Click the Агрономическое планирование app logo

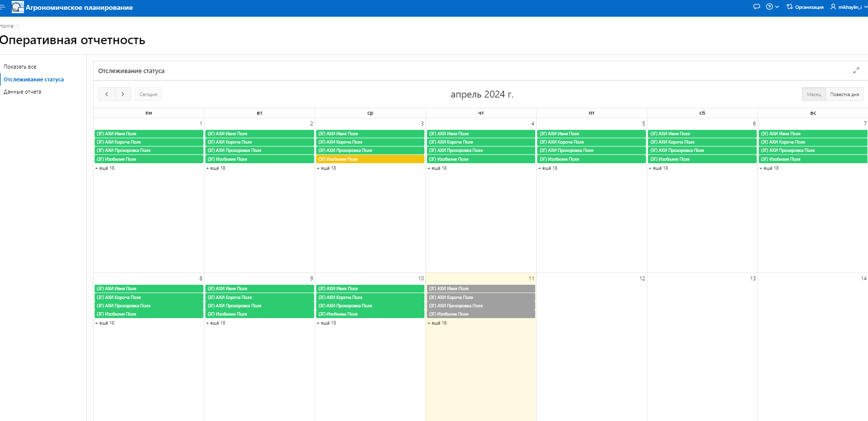[18, 7]
